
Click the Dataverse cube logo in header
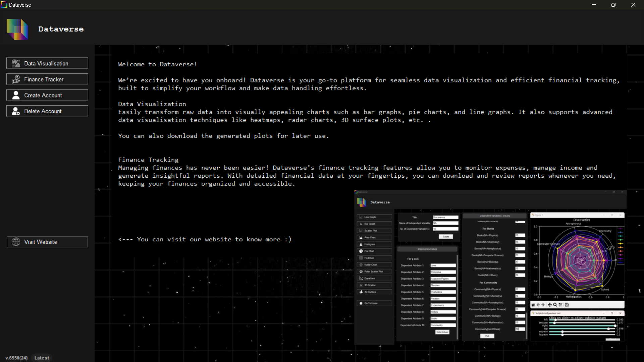pos(17,29)
